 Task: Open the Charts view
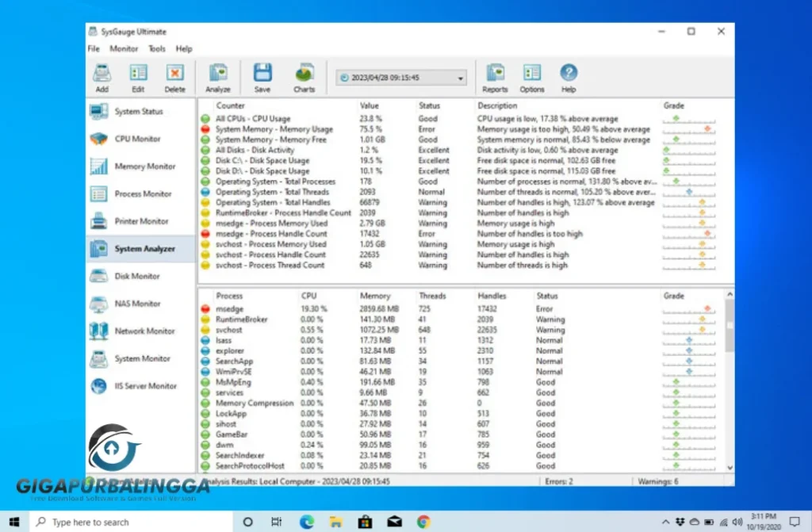click(304, 77)
